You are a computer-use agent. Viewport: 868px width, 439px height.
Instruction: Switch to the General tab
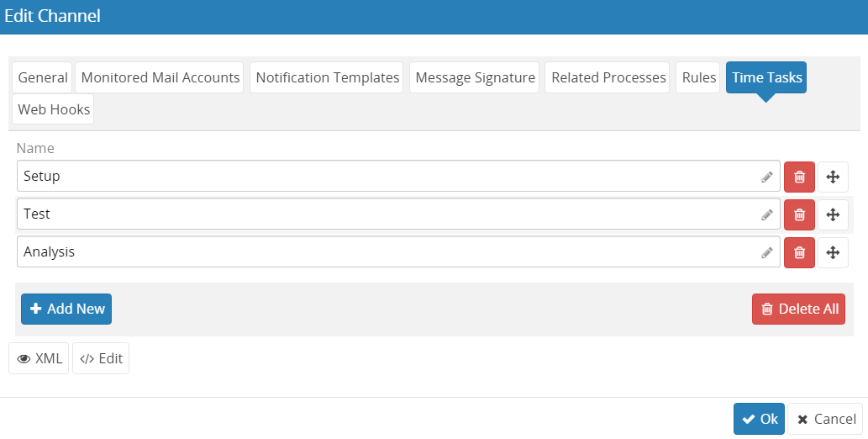click(x=43, y=77)
